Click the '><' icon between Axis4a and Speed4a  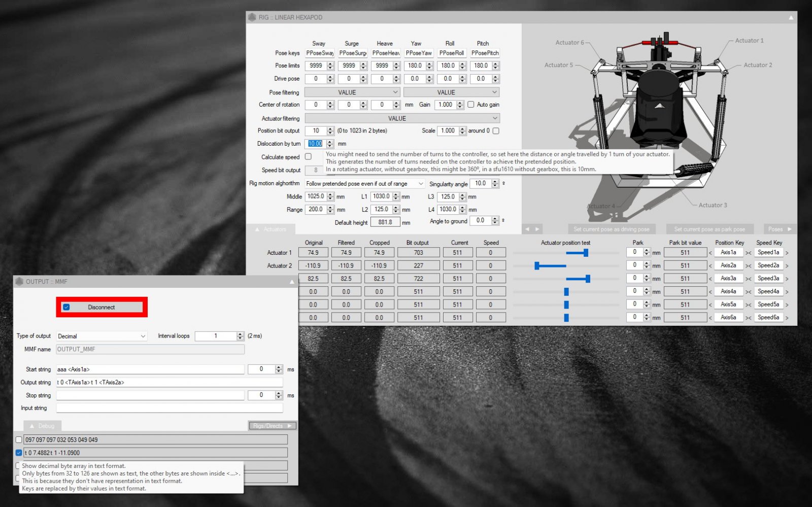pyautogui.click(x=748, y=292)
